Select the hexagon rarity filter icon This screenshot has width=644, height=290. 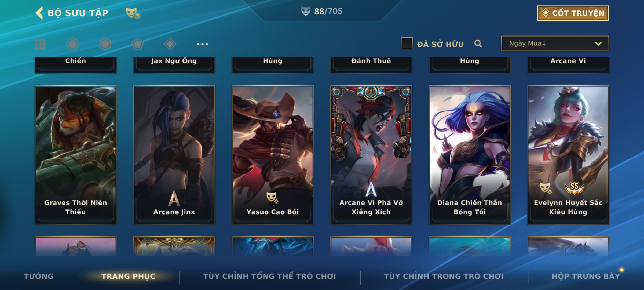pyautogui.click(x=105, y=44)
